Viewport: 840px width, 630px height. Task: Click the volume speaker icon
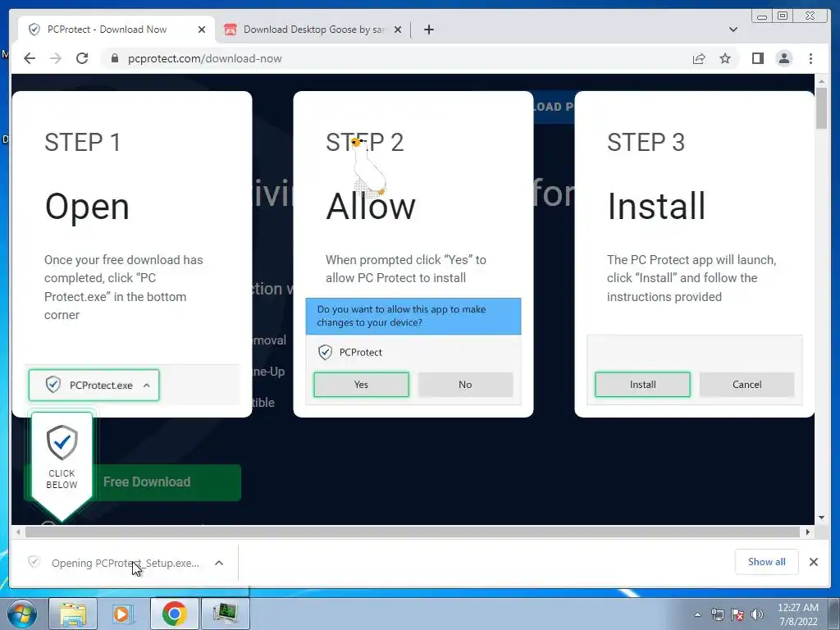[x=757, y=614]
